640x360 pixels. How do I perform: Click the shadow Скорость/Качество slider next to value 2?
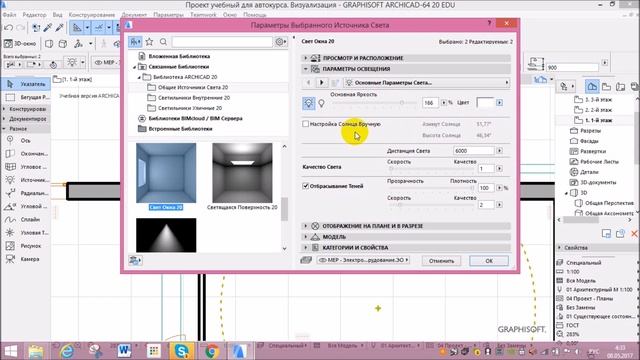431,205
